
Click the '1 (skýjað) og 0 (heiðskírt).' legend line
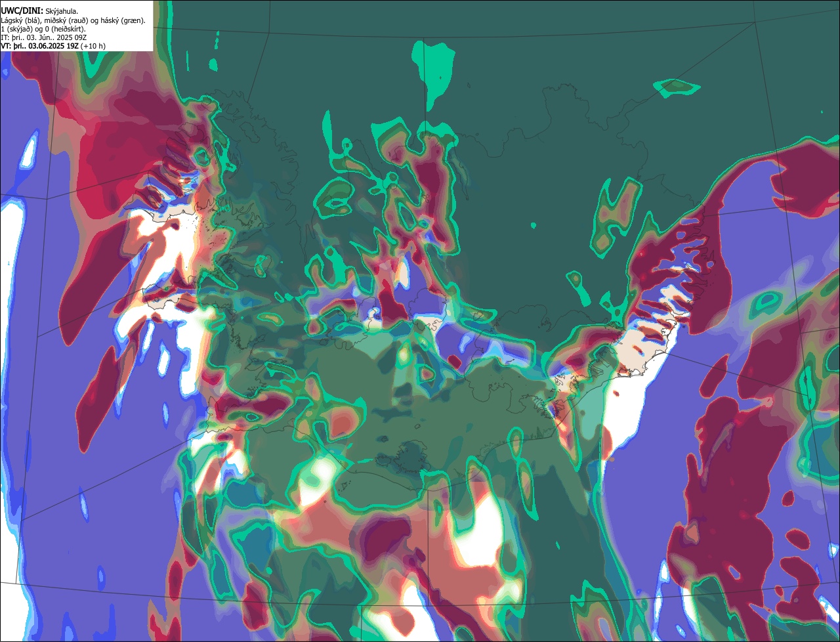tap(43, 28)
